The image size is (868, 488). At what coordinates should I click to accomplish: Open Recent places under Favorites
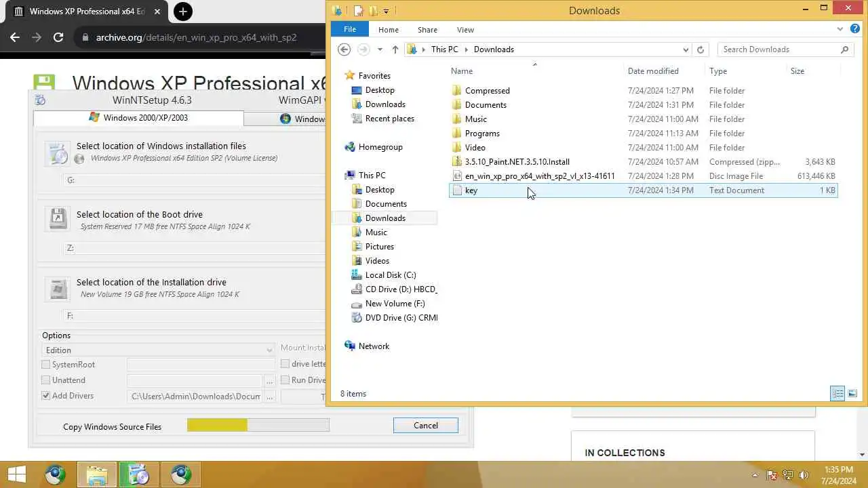[389, 119]
